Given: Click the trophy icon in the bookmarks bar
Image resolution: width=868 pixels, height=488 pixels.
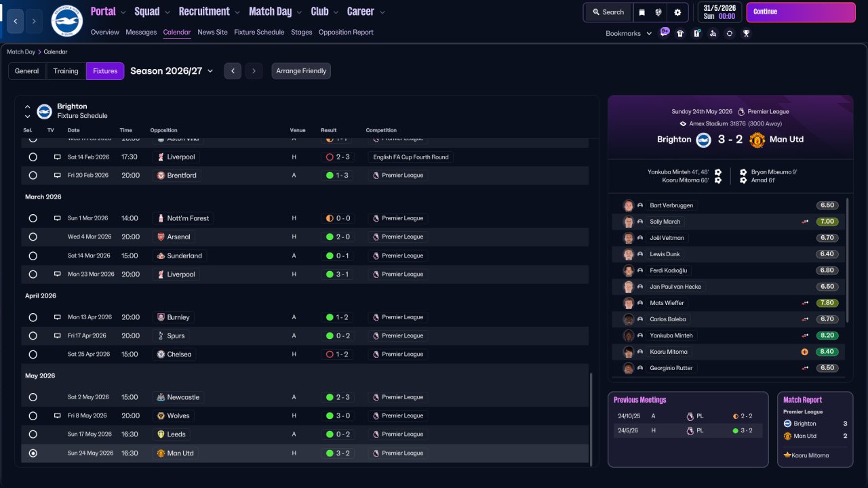Looking at the screenshot, I should click(746, 33).
